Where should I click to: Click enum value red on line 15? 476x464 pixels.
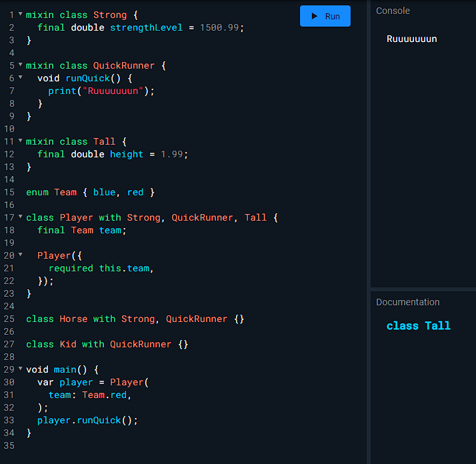(x=135, y=192)
